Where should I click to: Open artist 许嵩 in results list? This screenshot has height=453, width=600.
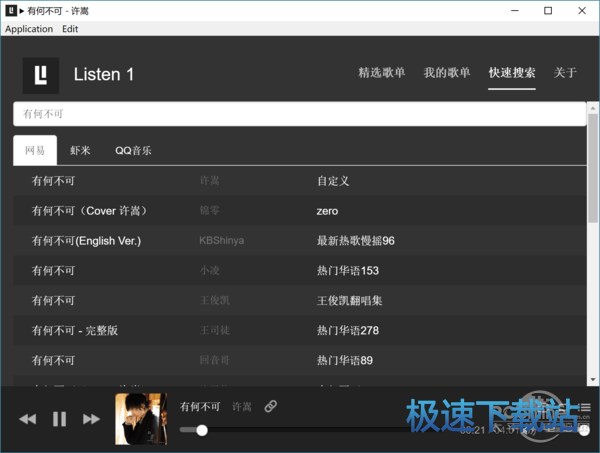[x=210, y=181]
